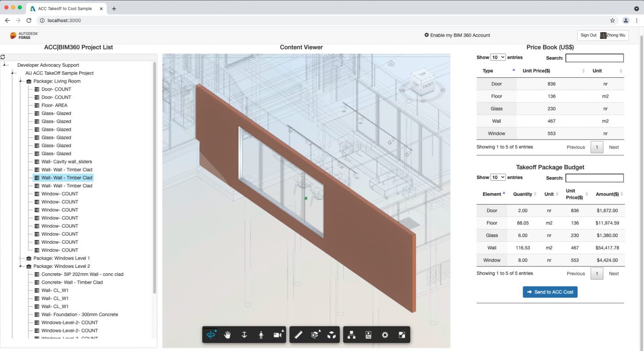The height and width of the screenshot is (351, 644).
Task: Switch to ACC Takeoff to Cost Sample tab
Action: click(x=67, y=9)
